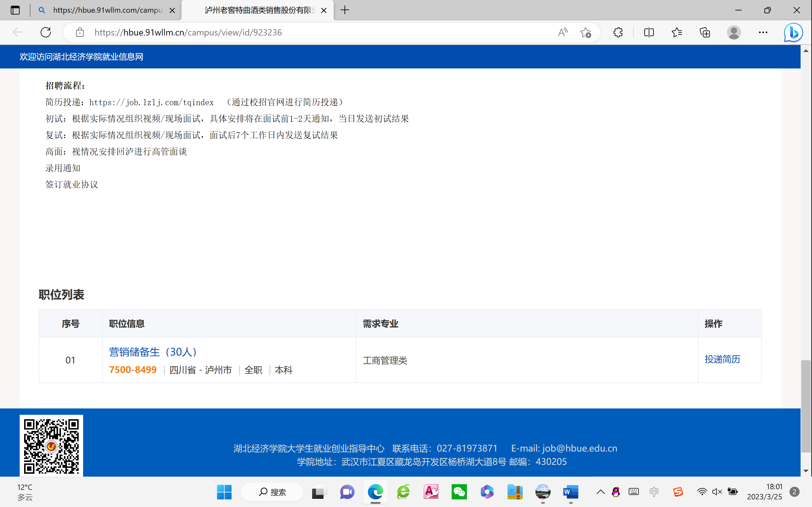Image resolution: width=812 pixels, height=507 pixels.
Task: Click the 投递简历 link
Action: pos(722,359)
